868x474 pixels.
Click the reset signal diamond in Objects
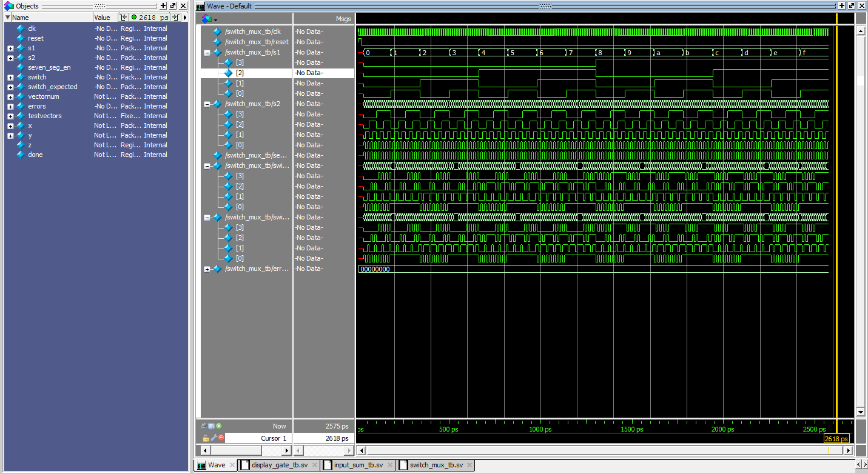click(21, 38)
